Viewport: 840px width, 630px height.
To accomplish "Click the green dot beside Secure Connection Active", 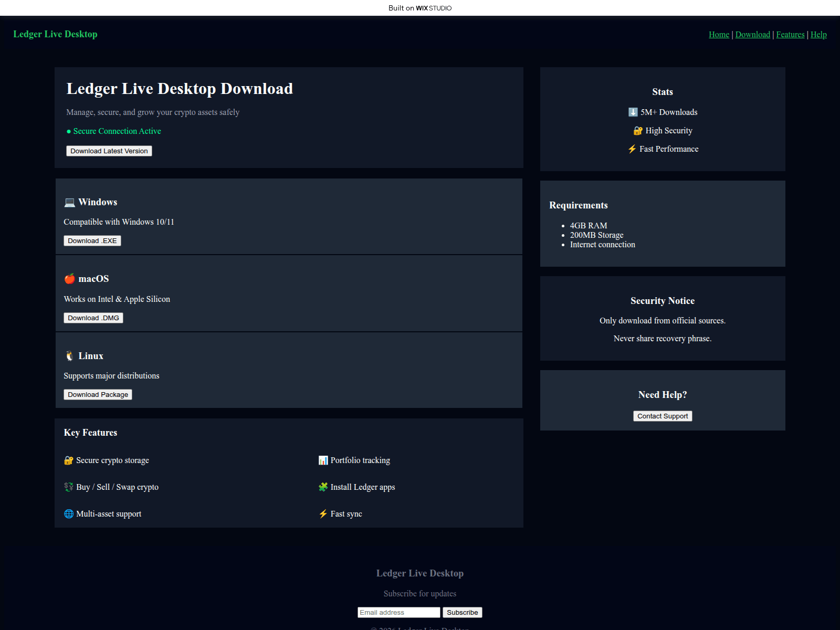I will [69, 131].
